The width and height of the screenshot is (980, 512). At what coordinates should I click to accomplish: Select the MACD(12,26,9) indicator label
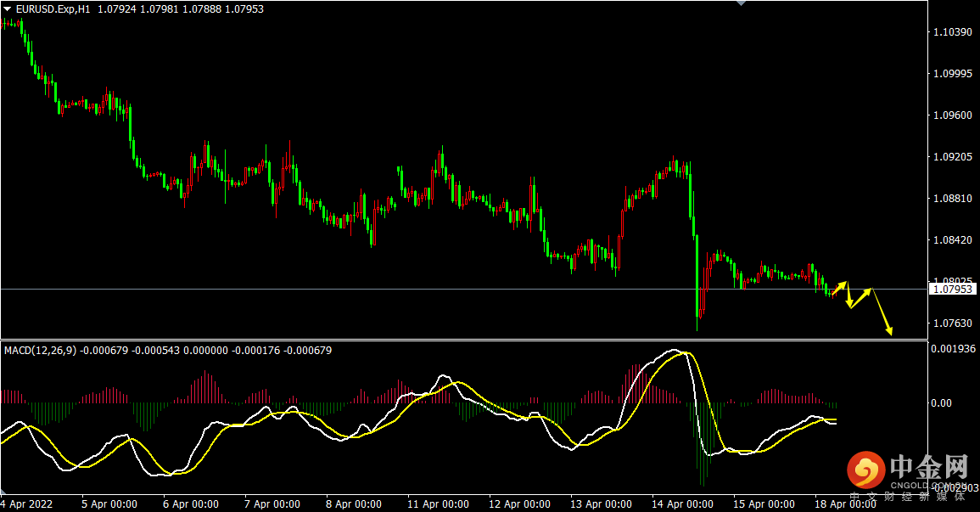40,351
